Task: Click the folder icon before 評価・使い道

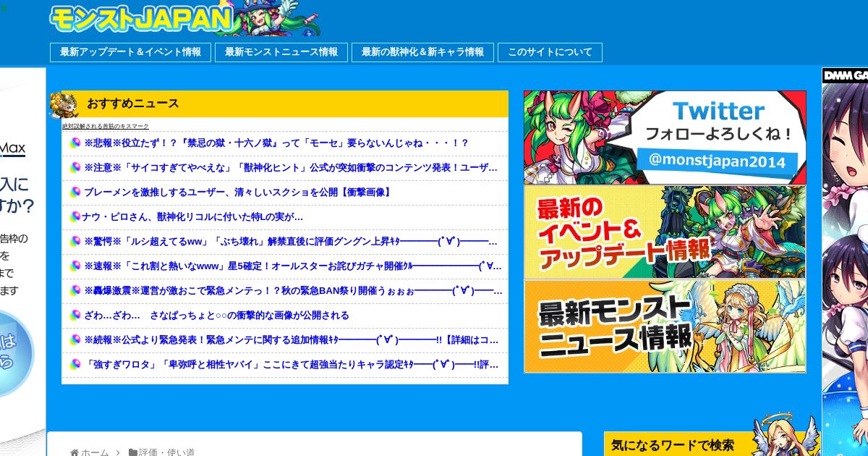Action: pyautogui.click(x=133, y=452)
